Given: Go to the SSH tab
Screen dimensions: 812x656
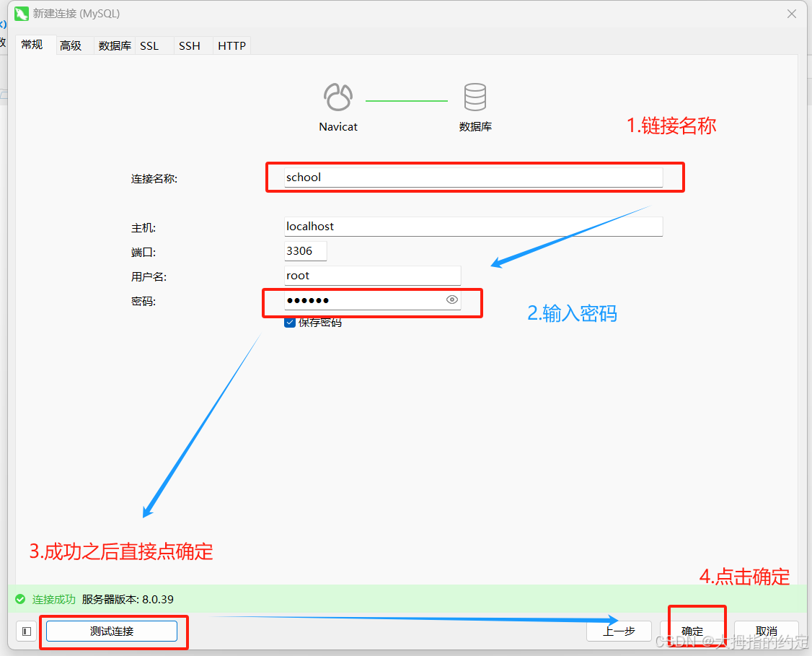Looking at the screenshot, I should click(x=190, y=45).
